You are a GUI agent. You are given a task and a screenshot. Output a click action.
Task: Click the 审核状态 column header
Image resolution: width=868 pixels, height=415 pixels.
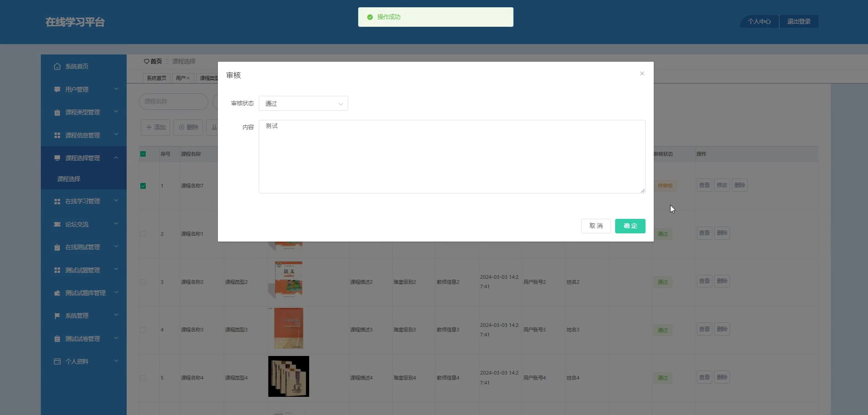tap(663, 154)
